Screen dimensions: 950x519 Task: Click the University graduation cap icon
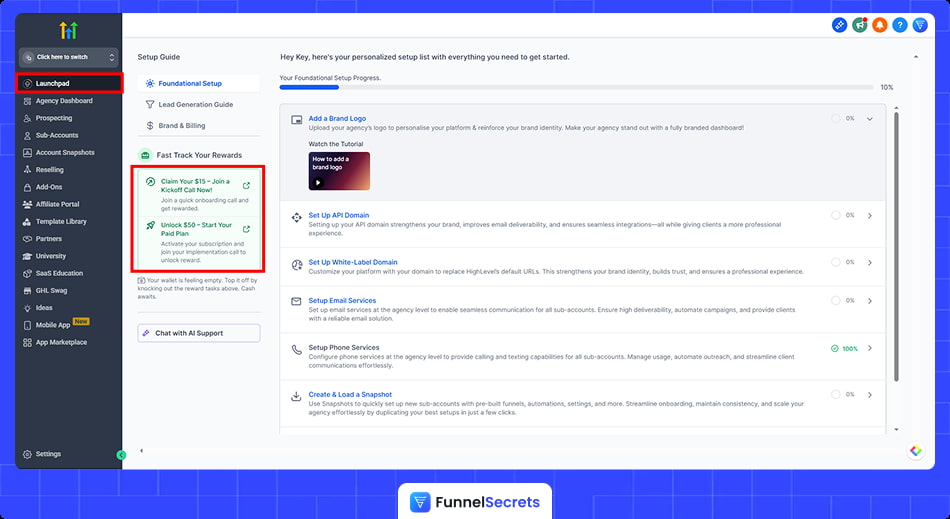click(x=27, y=256)
